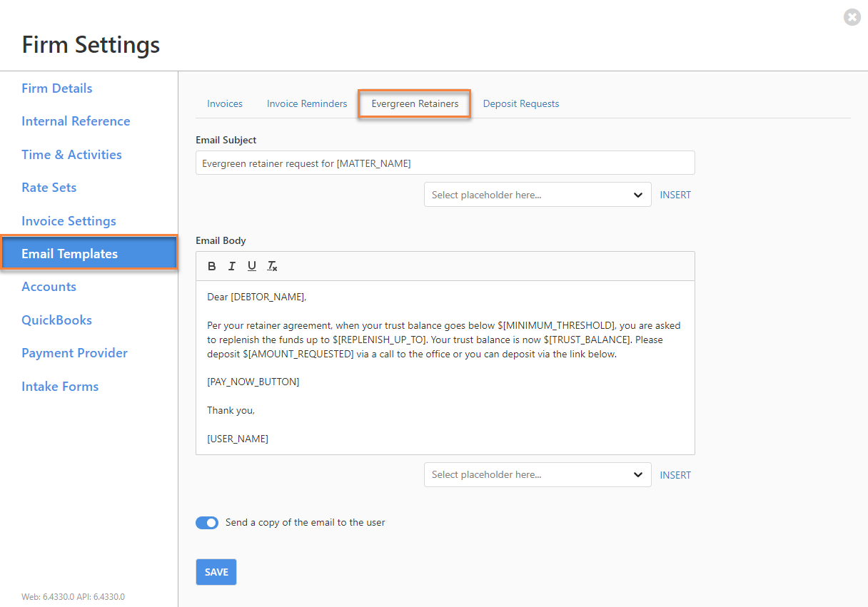Open the QuickBooks settings page

(56, 320)
